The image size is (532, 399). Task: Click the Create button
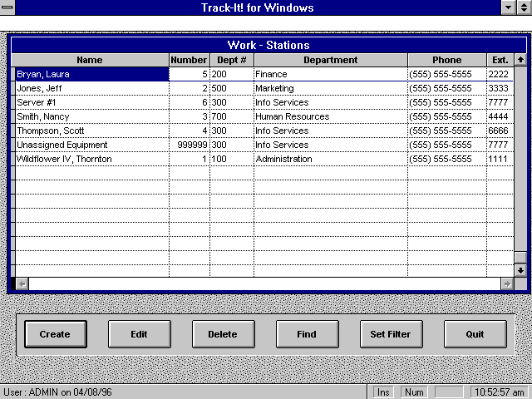pyautogui.click(x=55, y=334)
